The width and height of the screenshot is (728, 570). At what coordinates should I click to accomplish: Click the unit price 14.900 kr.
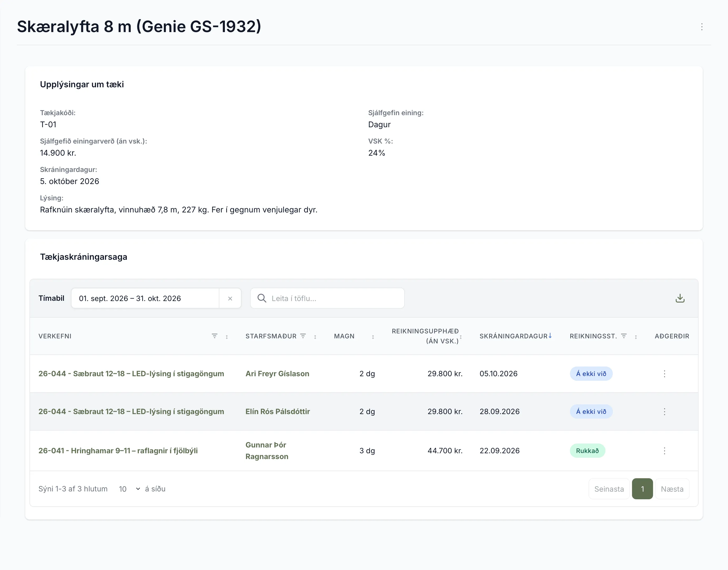point(58,153)
